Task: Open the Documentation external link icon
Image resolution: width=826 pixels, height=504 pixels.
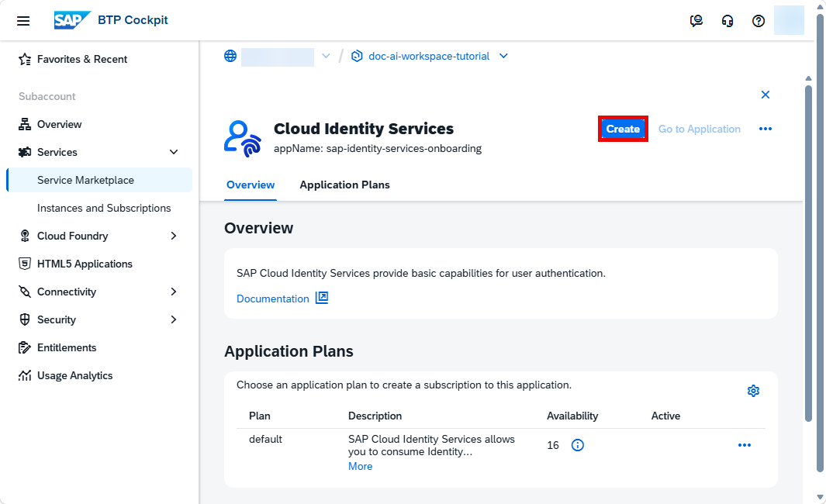Action: click(x=322, y=298)
